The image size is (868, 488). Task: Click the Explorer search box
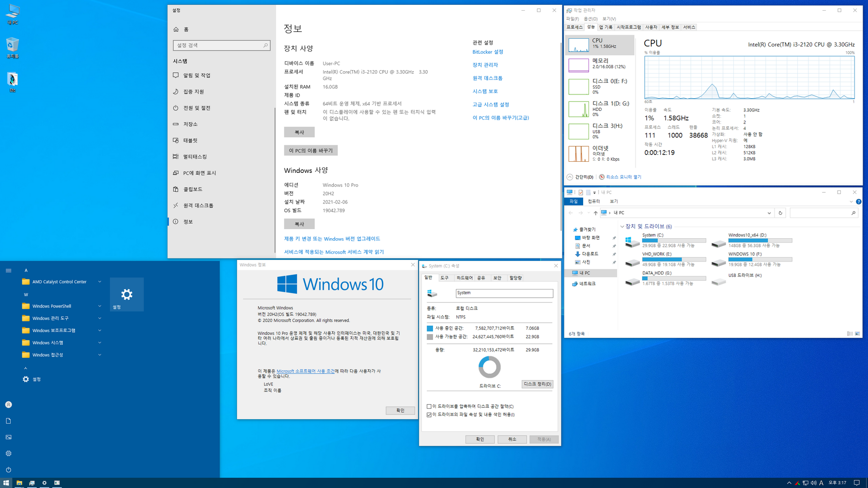823,213
